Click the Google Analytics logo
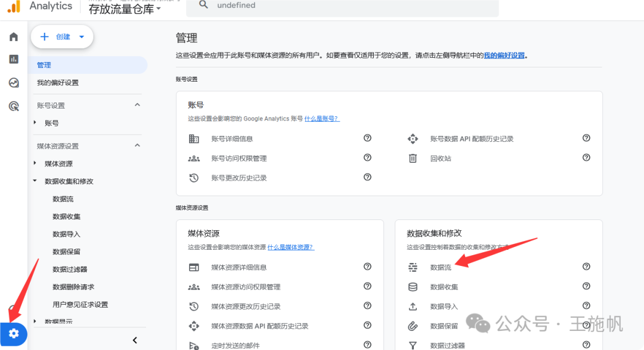Screen dimensions: 644x350 tap(14, 6)
